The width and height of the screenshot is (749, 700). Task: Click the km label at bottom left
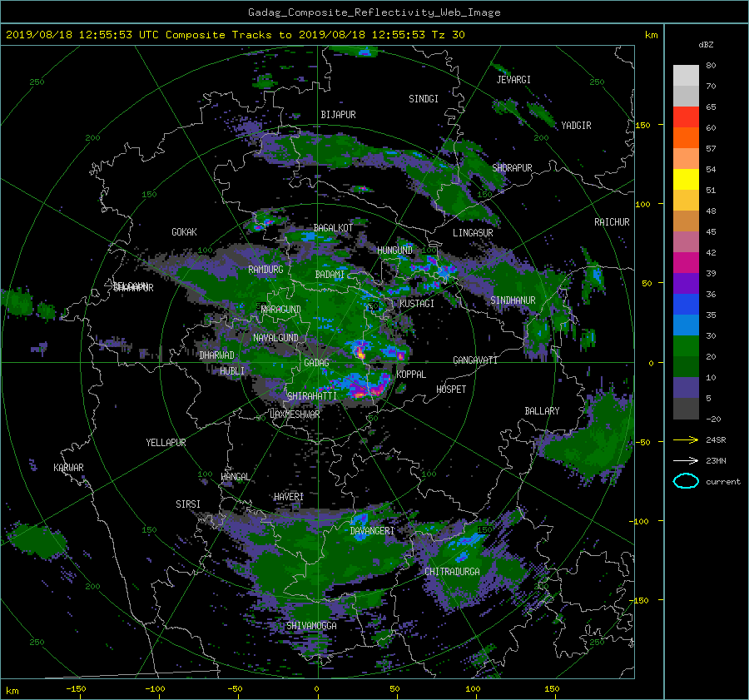12,691
